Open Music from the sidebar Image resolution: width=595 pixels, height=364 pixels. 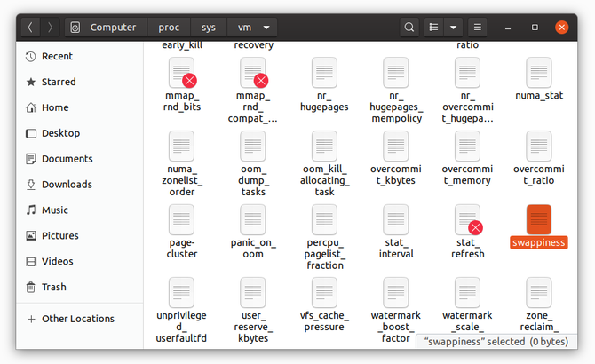pyautogui.click(x=80, y=210)
